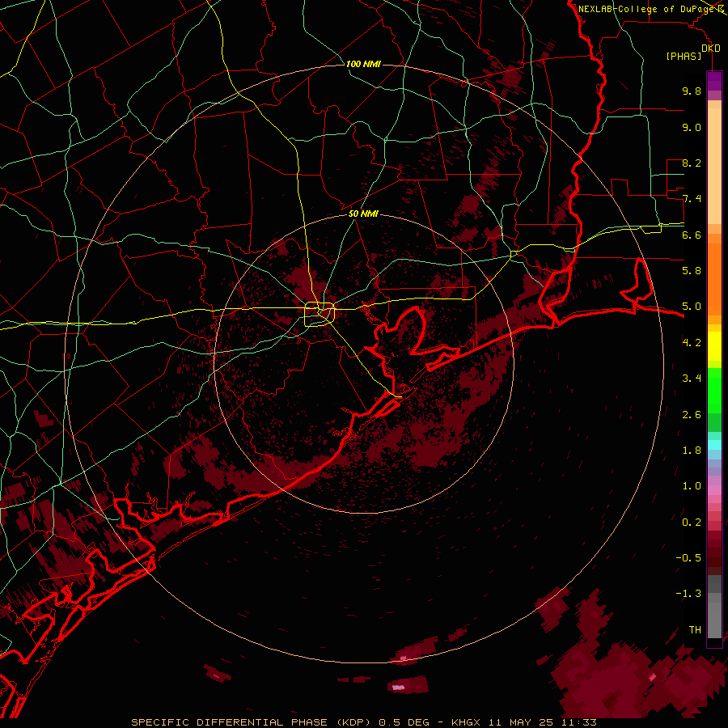Viewport: 728px width, 728px height.
Task: Click the 6.6 legend value
Action: point(692,235)
